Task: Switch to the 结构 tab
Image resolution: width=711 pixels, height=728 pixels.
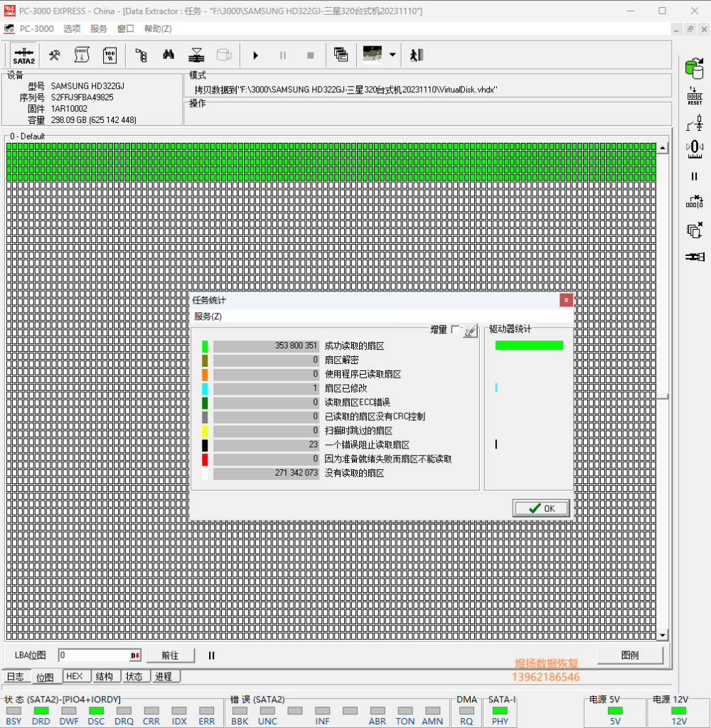Action: coord(105,677)
